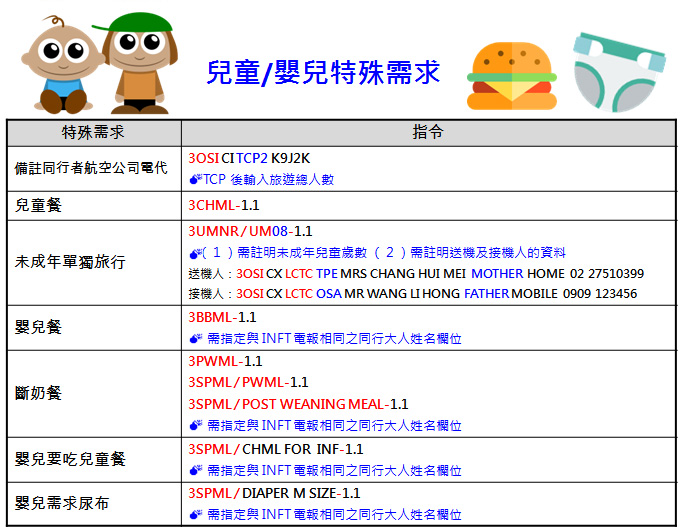Image resolution: width=682 pixels, height=527 pixels.
Task: Select the '兒童餐' row label
Action: pyautogui.click(x=38, y=205)
